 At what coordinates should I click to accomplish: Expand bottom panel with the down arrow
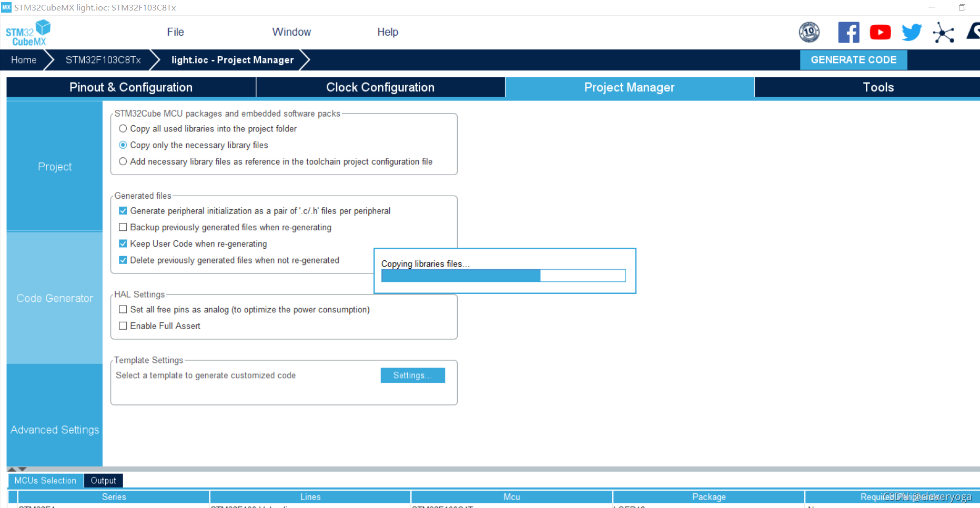tap(22, 469)
